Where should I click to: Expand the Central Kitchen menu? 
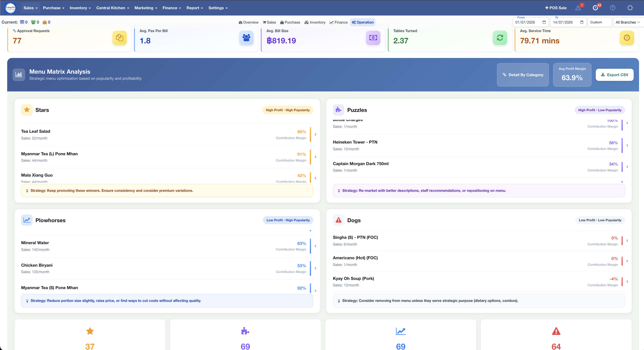coord(113,8)
